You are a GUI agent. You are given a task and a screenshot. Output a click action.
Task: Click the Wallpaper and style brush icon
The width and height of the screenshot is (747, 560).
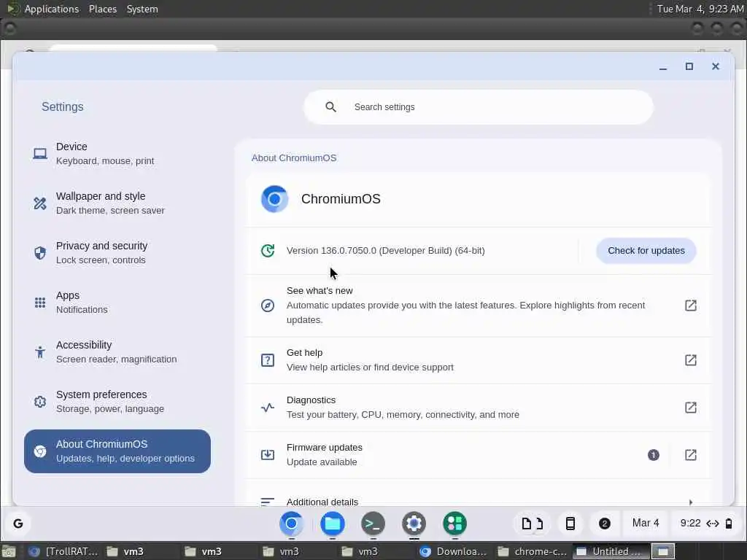tap(40, 203)
